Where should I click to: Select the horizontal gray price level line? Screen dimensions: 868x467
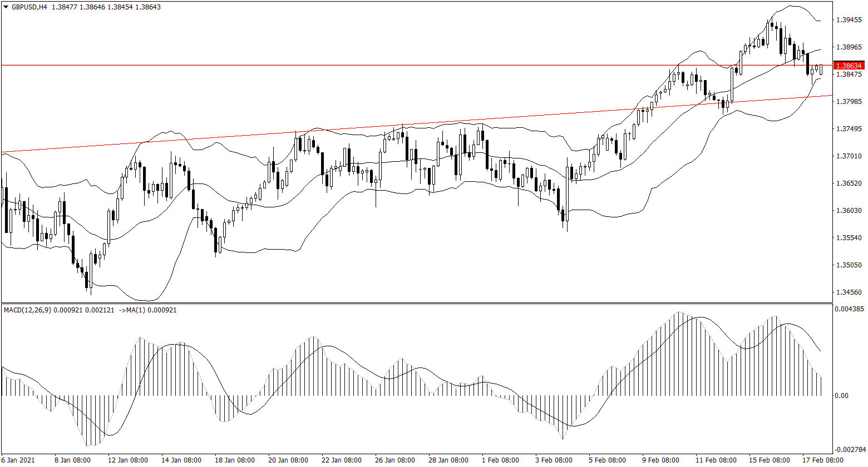click(x=389, y=65)
